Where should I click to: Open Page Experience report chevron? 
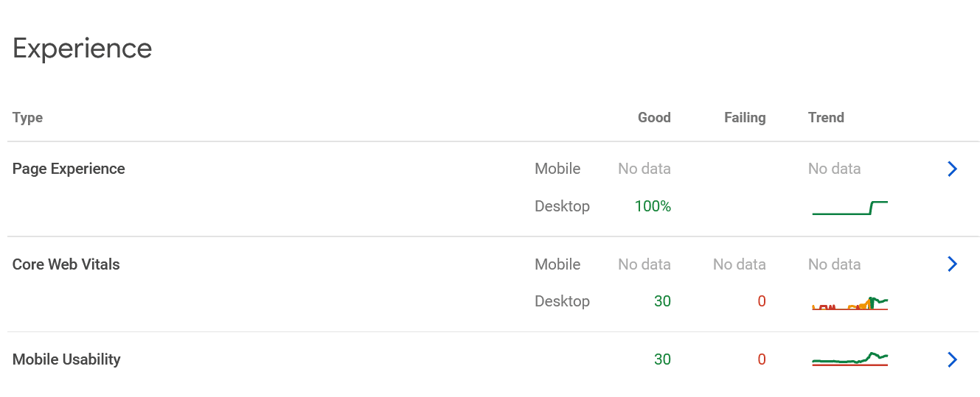952,169
